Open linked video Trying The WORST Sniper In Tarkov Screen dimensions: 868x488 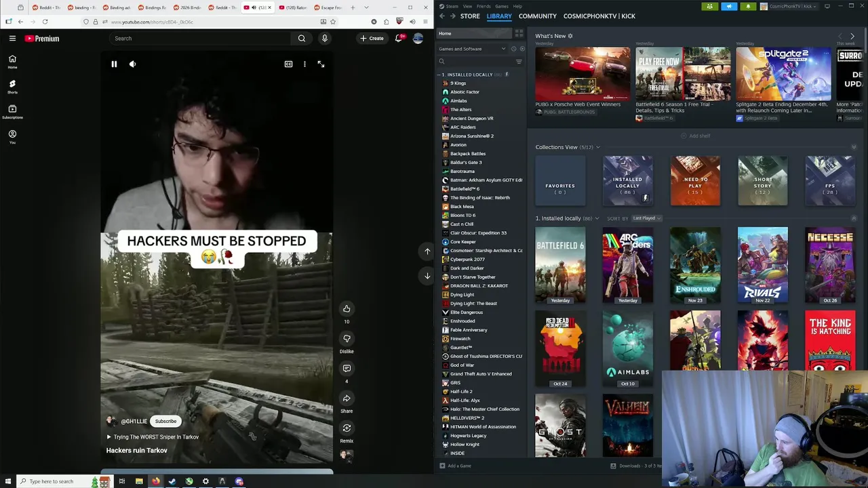point(153,437)
